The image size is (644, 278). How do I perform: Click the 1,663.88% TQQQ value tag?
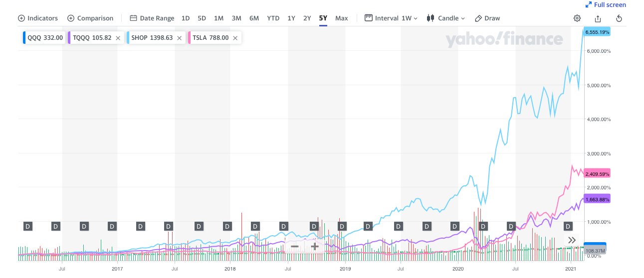click(x=598, y=199)
